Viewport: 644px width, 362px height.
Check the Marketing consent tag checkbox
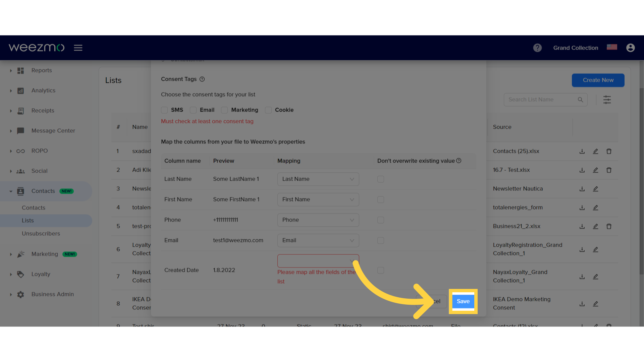[x=224, y=110]
